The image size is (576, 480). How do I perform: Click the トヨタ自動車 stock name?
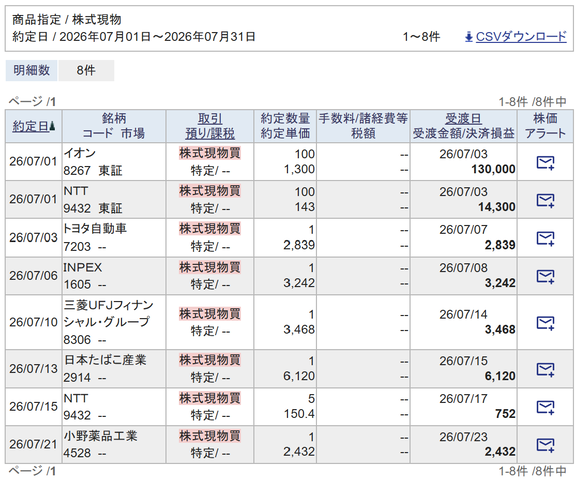click(95, 229)
